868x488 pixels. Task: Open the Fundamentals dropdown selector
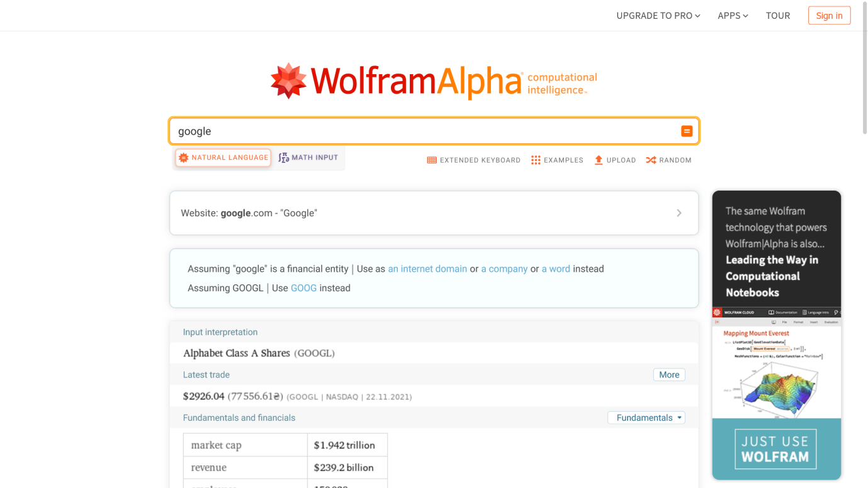pyautogui.click(x=646, y=418)
